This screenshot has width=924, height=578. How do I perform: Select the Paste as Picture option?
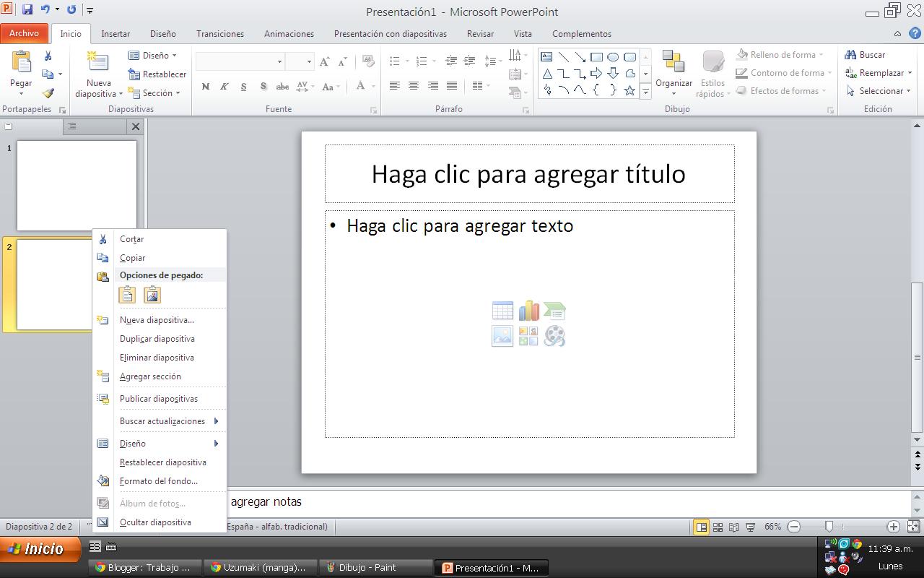[152, 294]
